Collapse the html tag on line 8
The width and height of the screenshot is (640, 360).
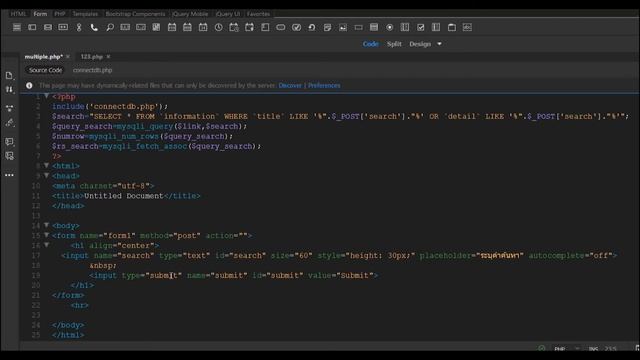pos(47,165)
